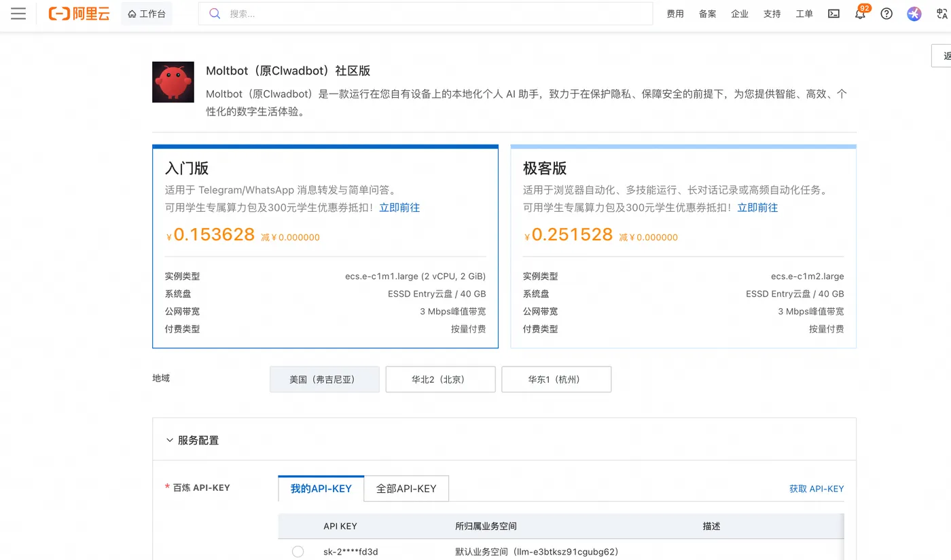Click the 获取 API-KEY link
The height and width of the screenshot is (560, 951).
pos(817,489)
